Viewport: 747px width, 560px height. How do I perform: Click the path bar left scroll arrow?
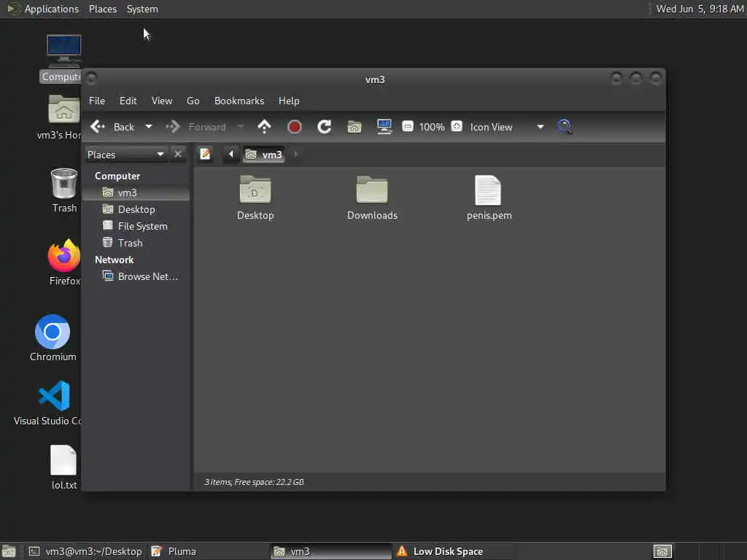231,155
